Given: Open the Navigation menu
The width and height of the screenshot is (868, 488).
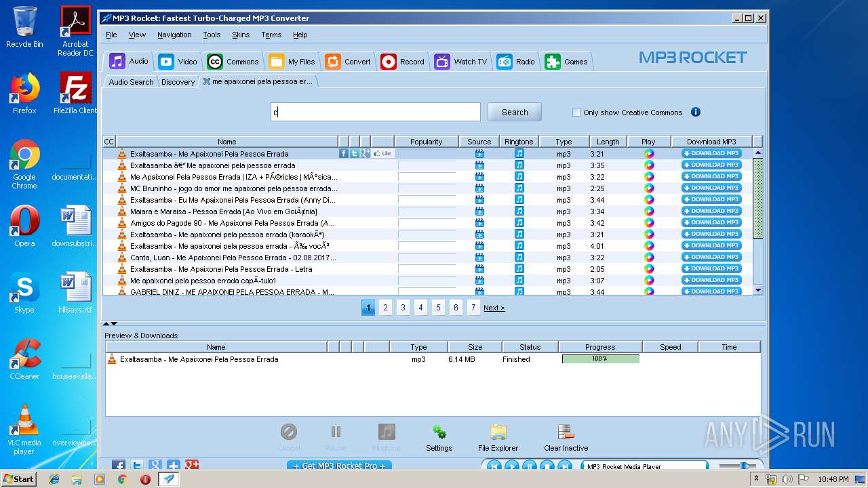Looking at the screenshot, I should pos(174,35).
